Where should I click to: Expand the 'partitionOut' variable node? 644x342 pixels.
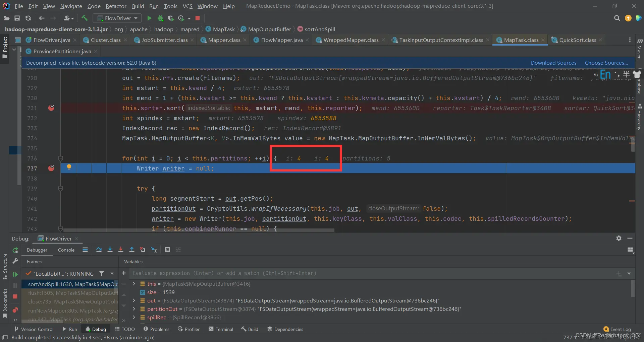134,309
